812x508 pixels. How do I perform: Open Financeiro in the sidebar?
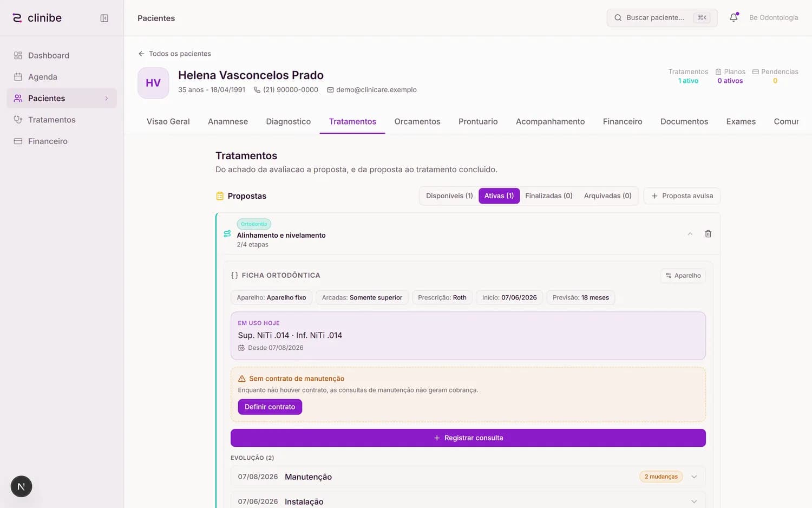pos(62,141)
